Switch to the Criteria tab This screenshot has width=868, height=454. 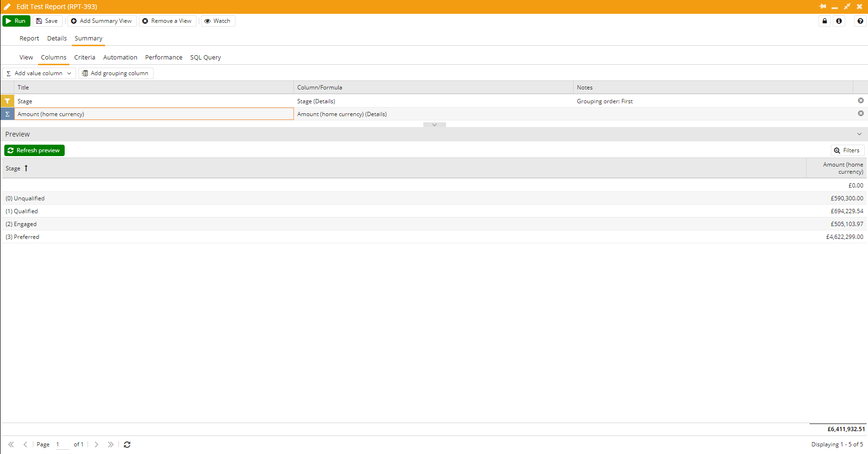coord(85,58)
